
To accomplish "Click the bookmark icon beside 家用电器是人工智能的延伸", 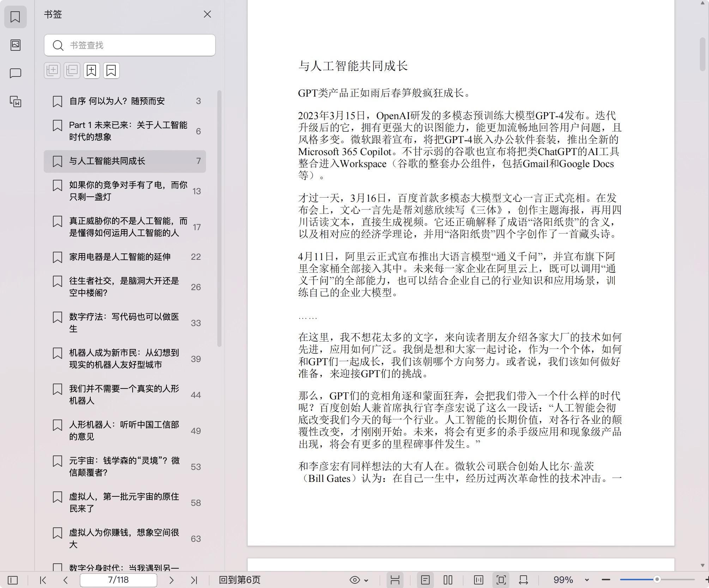I will coord(57,257).
